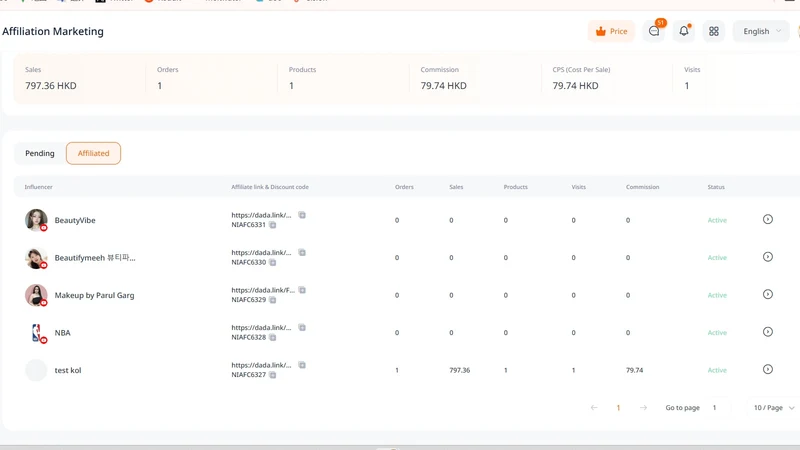Open the apps grid icon
800x450 pixels.
(714, 31)
